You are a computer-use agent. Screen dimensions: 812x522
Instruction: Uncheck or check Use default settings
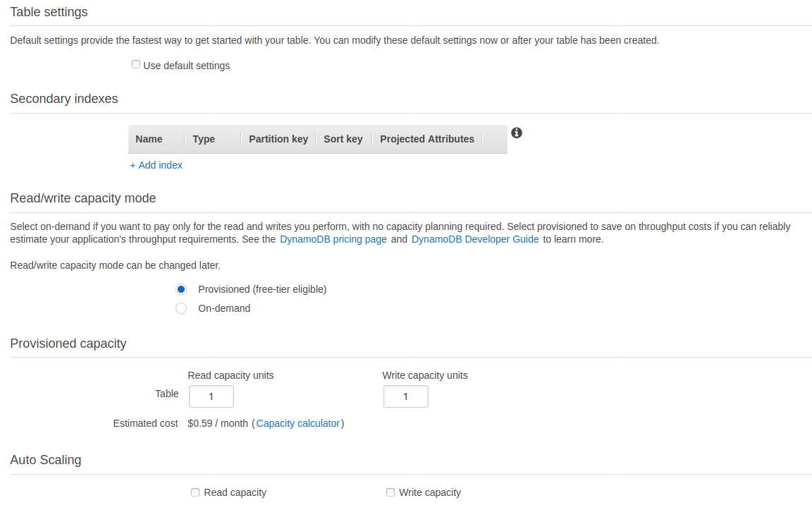[136, 65]
